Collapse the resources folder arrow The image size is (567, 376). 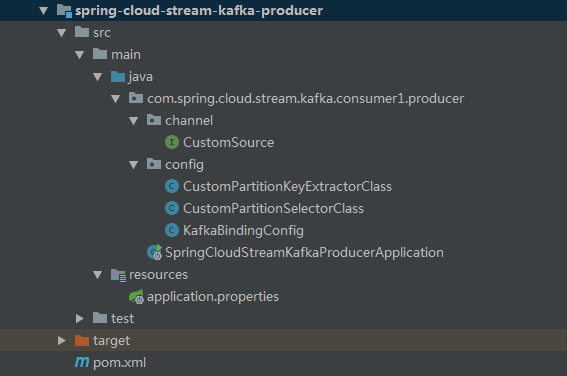tap(97, 275)
